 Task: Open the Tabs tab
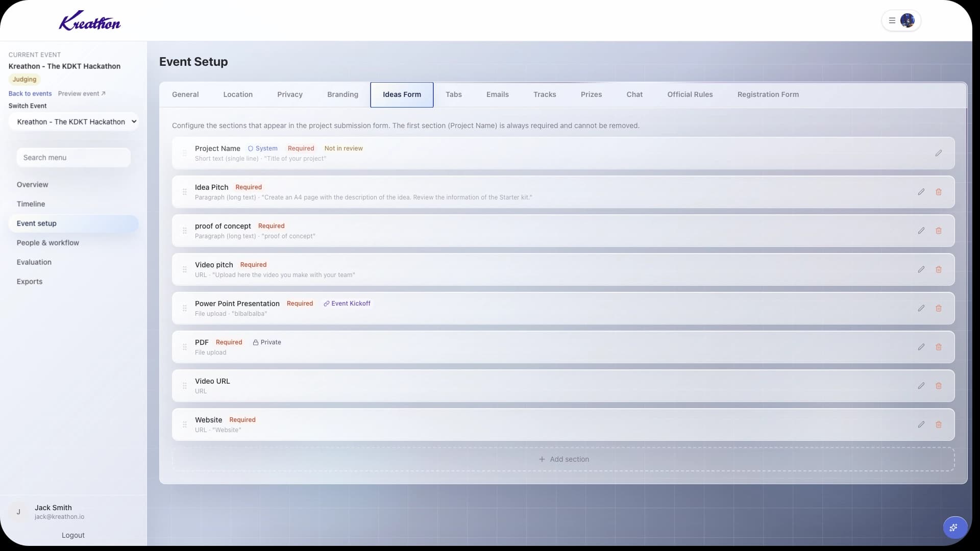coord(453,94)
